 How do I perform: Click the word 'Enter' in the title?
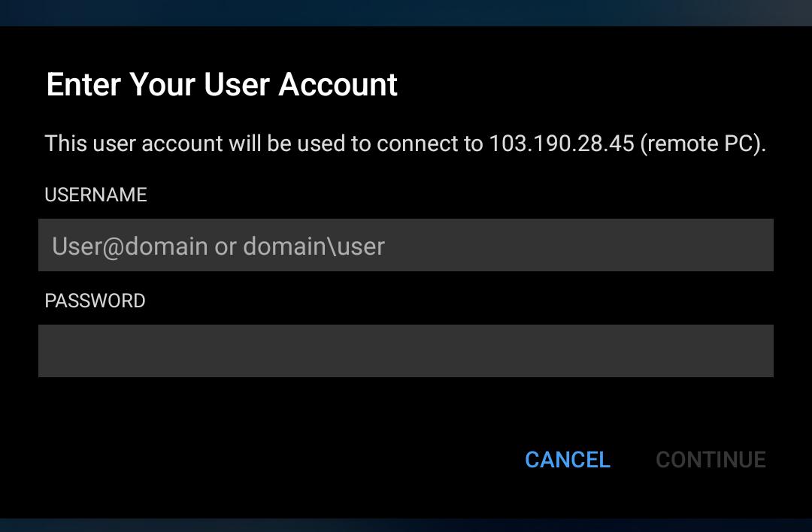(x=83, y=85)
